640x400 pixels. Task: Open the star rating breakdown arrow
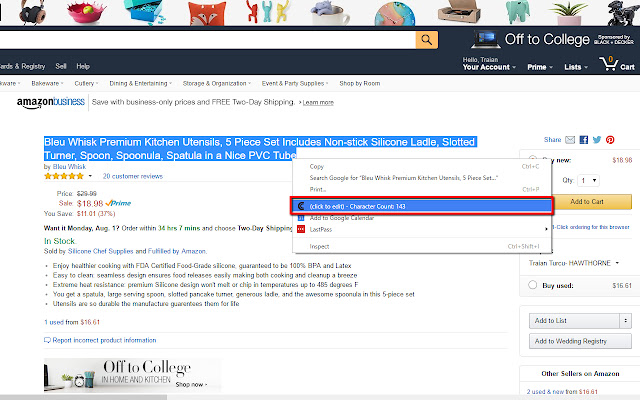click(90, 176)
